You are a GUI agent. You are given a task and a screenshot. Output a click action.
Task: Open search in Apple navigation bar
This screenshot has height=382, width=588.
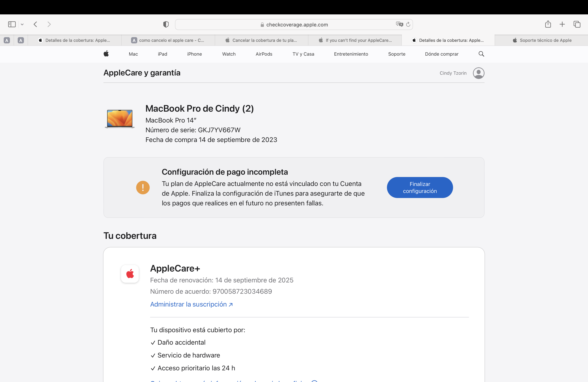[x=481, y=54]
